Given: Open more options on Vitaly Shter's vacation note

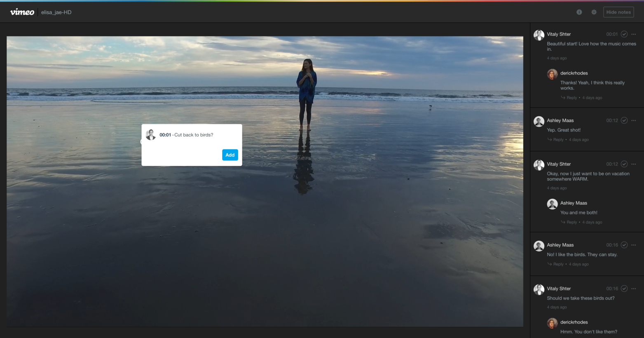Looking at the screenshot, I should tap(634, 164).
